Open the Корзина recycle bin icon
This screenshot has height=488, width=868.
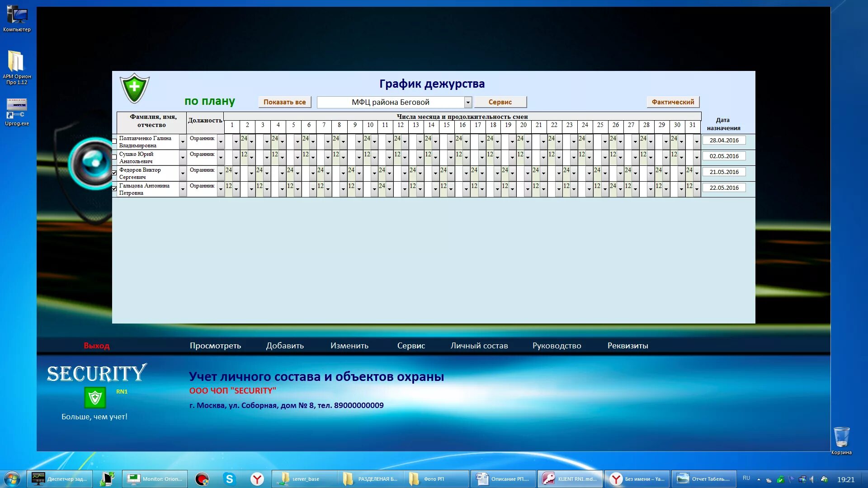click(x=841, y=437)
